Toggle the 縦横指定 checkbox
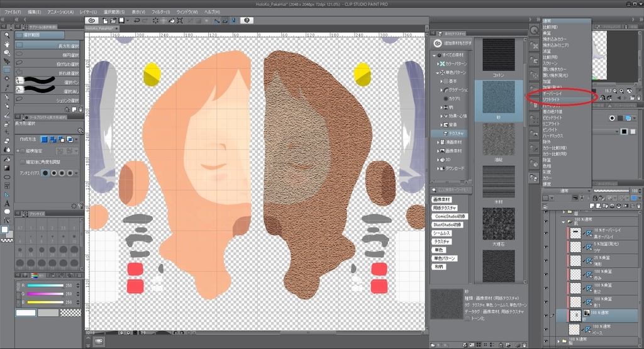Image resolution: width=644 pixels, height=349 pixels. point(22,151)
